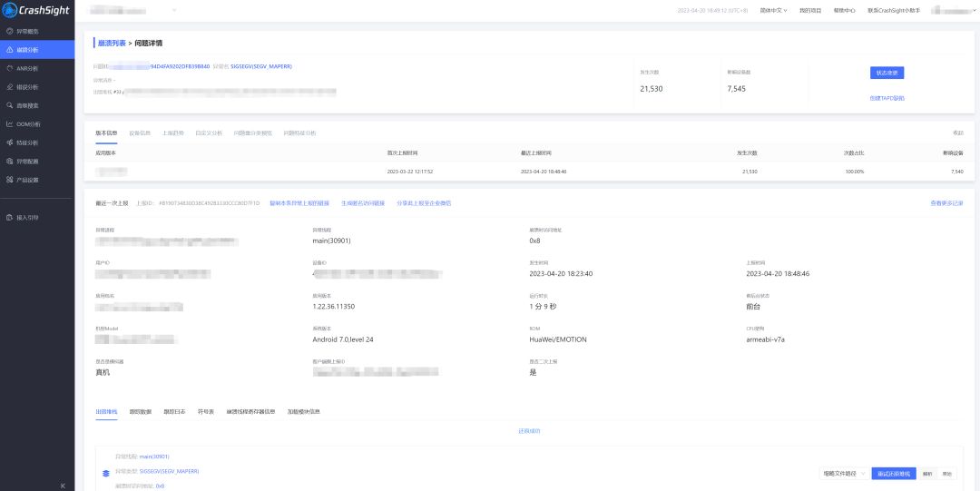980x491 pixels.
Task: Click the armeabi-v7a CPU architecture value
Action: click(x=765, y=339)
